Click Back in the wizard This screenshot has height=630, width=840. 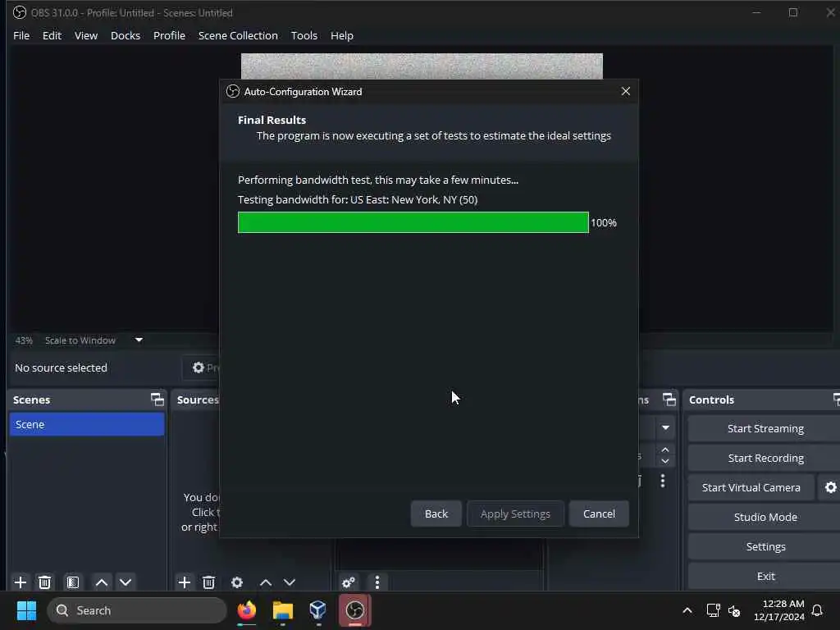pos(436,514)
